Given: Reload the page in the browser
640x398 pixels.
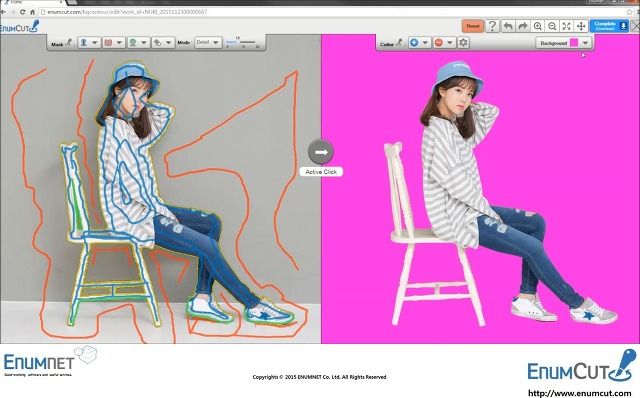Looking at the screenshot, I should coord(22,12).
